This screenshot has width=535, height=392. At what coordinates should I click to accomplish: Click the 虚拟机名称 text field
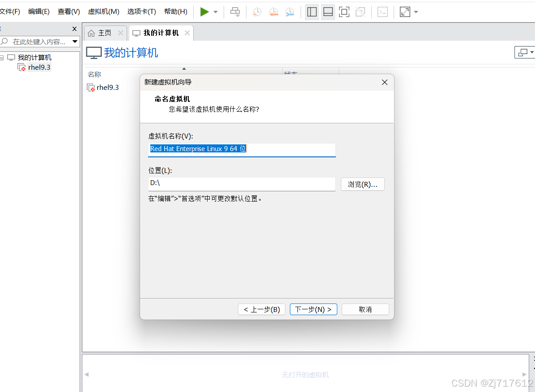(242, 149)
